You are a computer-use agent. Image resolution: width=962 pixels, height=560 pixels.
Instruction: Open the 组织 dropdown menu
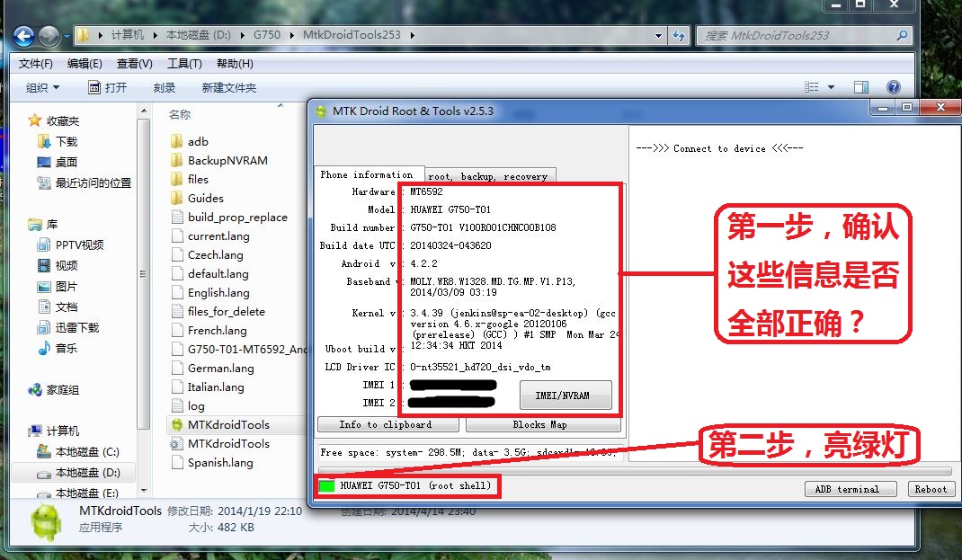(42, 88)
